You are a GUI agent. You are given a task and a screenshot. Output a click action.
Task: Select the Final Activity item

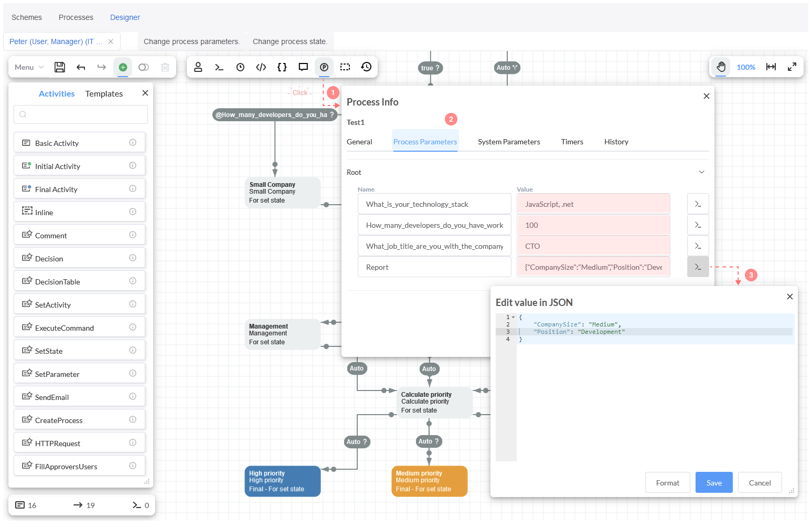click(x=80, y=189)
